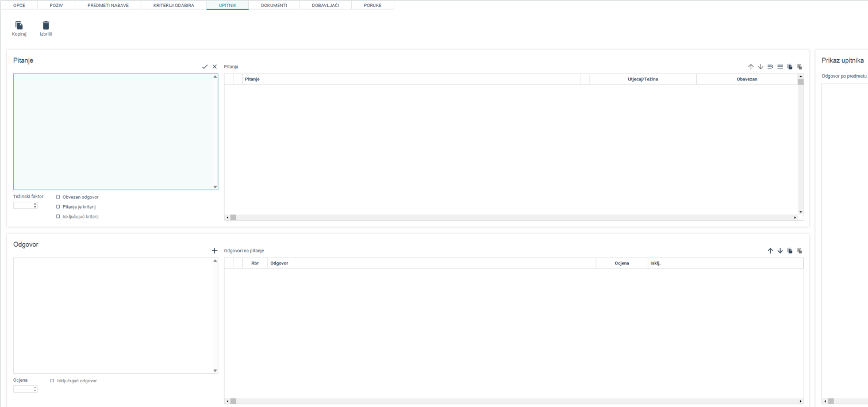Click the Ocjena spinner arrows
The height and width of the screenshot is (407, 868).
coord(35,389)
